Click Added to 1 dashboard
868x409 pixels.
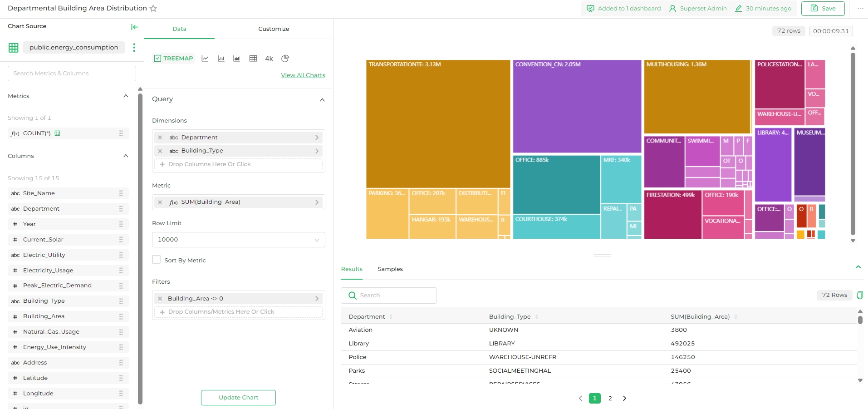pos(623,9)
